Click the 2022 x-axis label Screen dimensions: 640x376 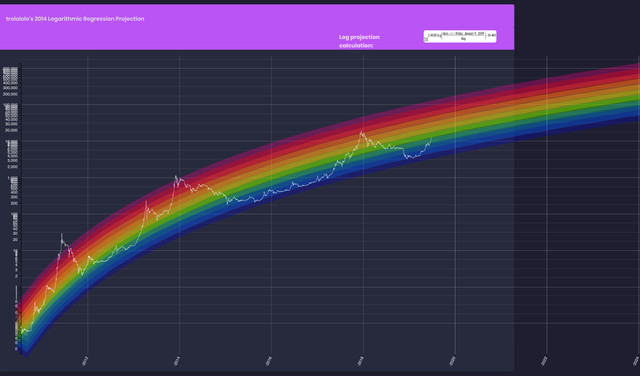[x=544, y=361]
